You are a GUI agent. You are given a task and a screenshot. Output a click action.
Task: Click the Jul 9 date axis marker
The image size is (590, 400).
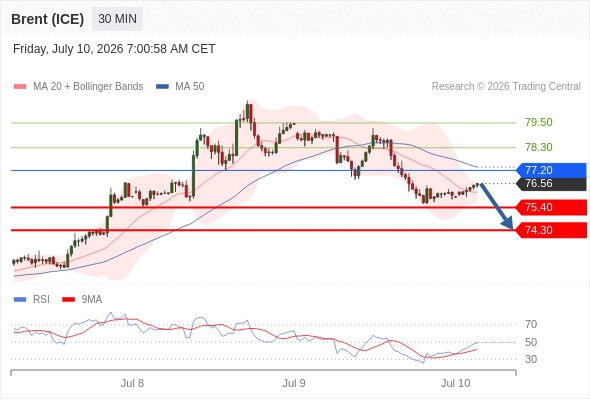tap(294, 383)
